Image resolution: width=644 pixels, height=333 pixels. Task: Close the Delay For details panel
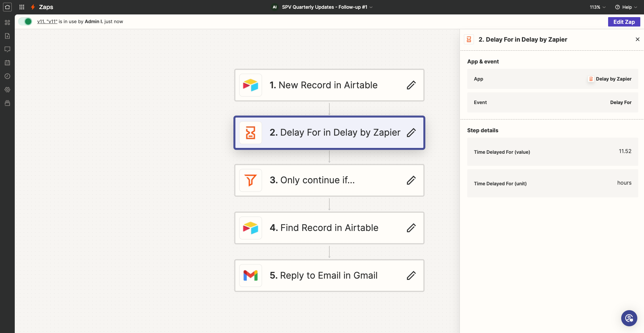coord(637,39)
